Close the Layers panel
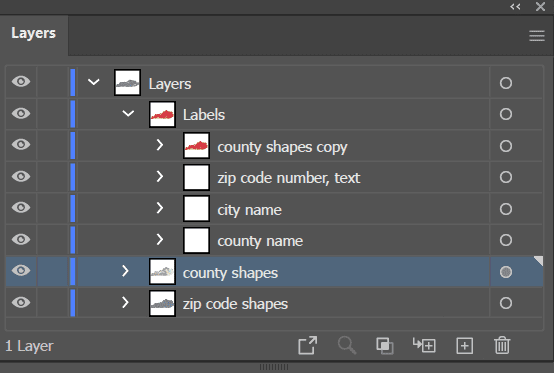The width and height of the screenshot is (554, 373). coord(540,6)
